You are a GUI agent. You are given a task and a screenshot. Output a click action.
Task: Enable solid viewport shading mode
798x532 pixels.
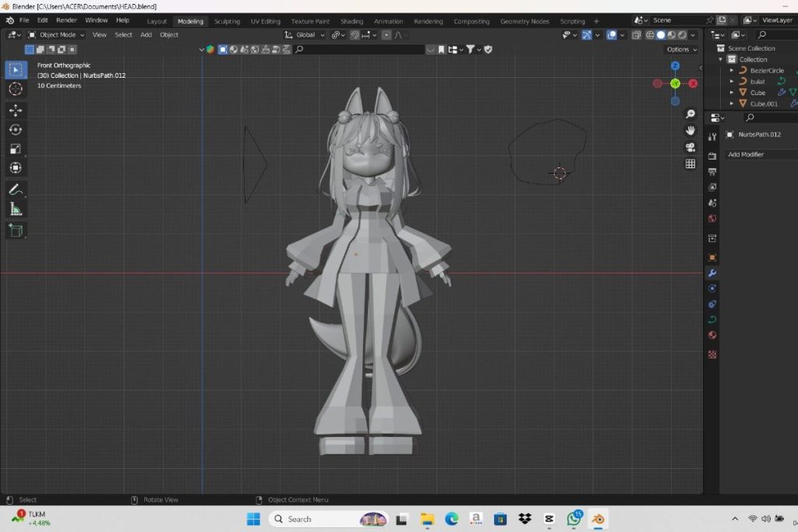pyautogui.click(x=661, y=35)
